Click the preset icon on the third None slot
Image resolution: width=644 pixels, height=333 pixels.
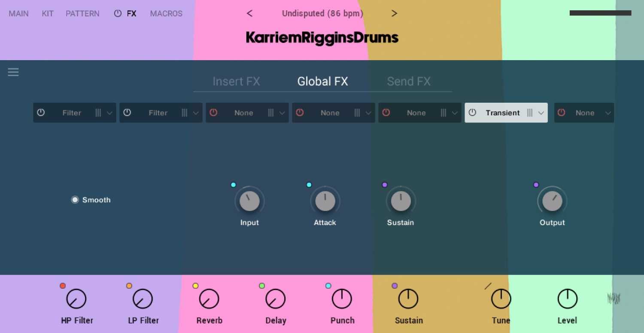[x=444, y=113]
